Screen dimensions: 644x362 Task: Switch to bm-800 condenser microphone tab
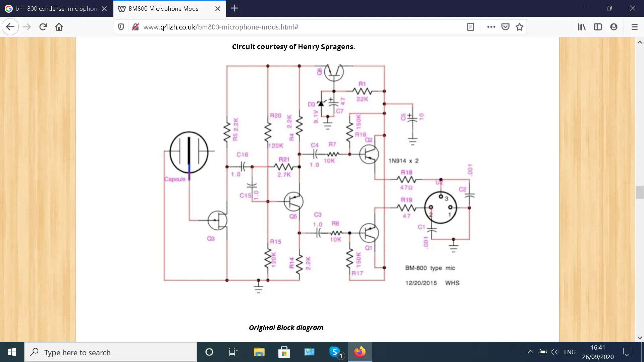(55, 9)
